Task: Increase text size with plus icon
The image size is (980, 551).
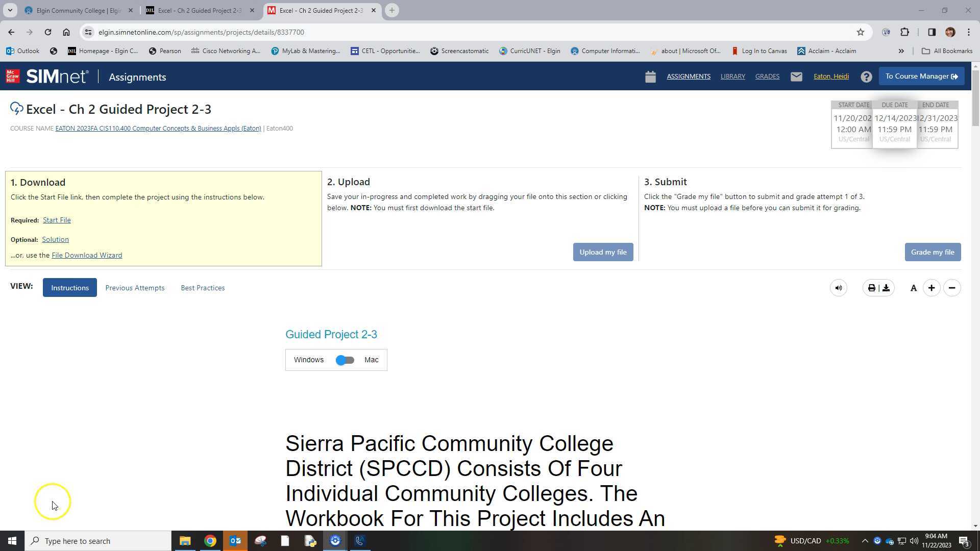Action: (932, 288)
